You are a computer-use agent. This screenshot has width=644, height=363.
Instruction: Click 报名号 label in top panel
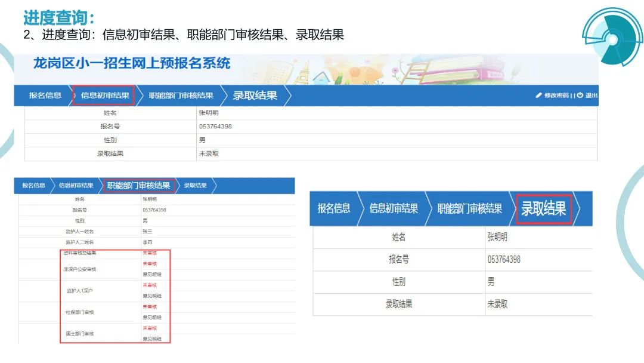(x=110, y=126)
